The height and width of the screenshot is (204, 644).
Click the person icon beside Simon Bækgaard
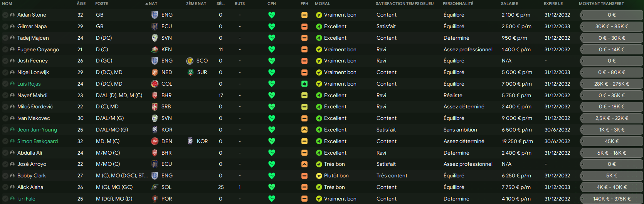[x=12, y=142]
